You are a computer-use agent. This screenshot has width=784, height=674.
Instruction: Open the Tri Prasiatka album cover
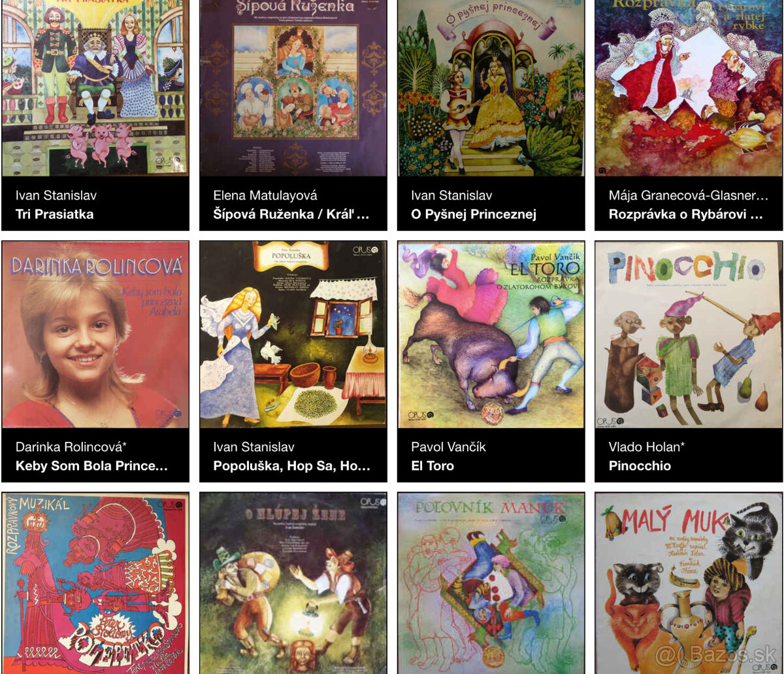click(95, 88)
